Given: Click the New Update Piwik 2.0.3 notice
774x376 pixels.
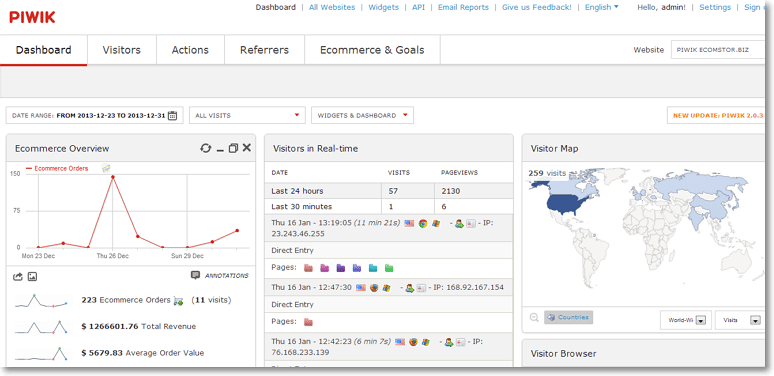Looking at the screenshot, I should pos(718,115).
